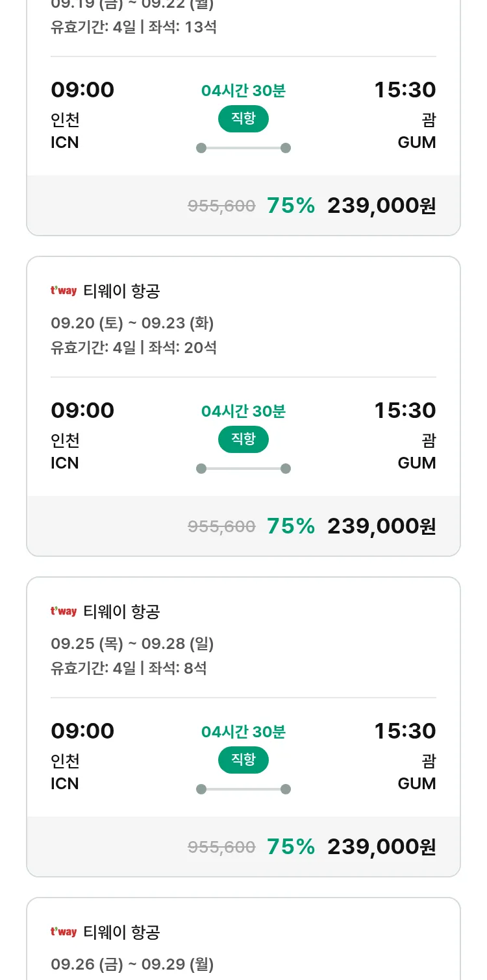Click the 유효기간: 4일 | 좌석: 20석 text
487x980 pixels.
(134, 348)
